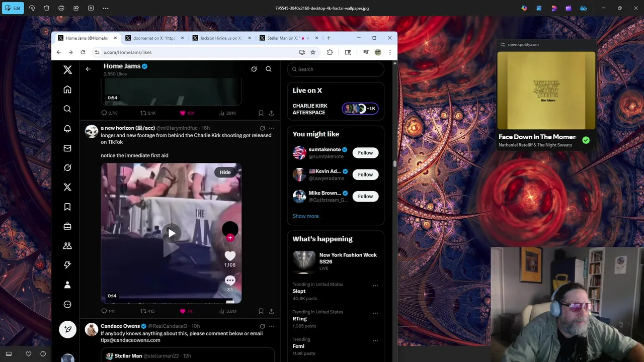Screen dimensions: 644x362
Task: Explain Candace Owens post with Grok
Action: [262, 326]
